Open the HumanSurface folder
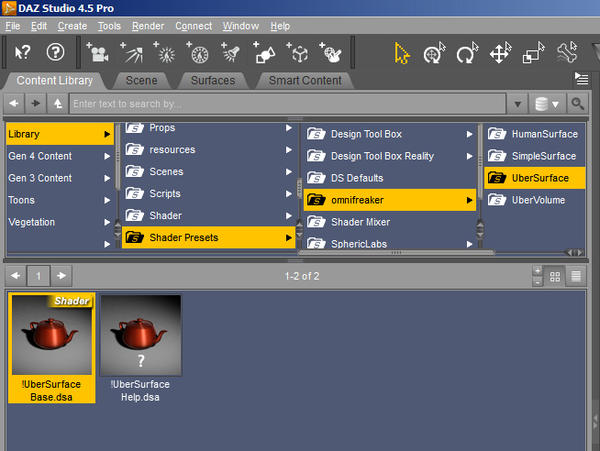 (x=535, y=134)
